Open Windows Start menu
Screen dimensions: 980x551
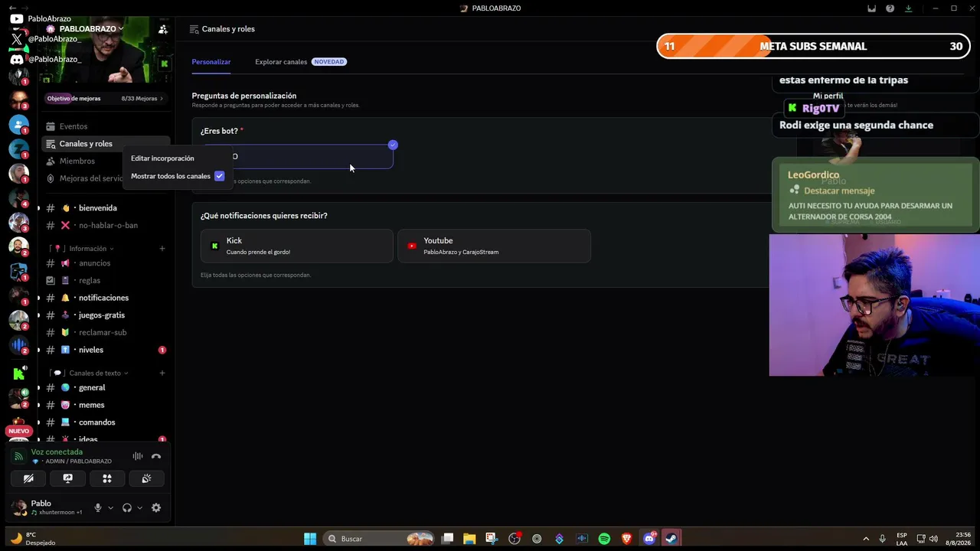click(310, 539)
